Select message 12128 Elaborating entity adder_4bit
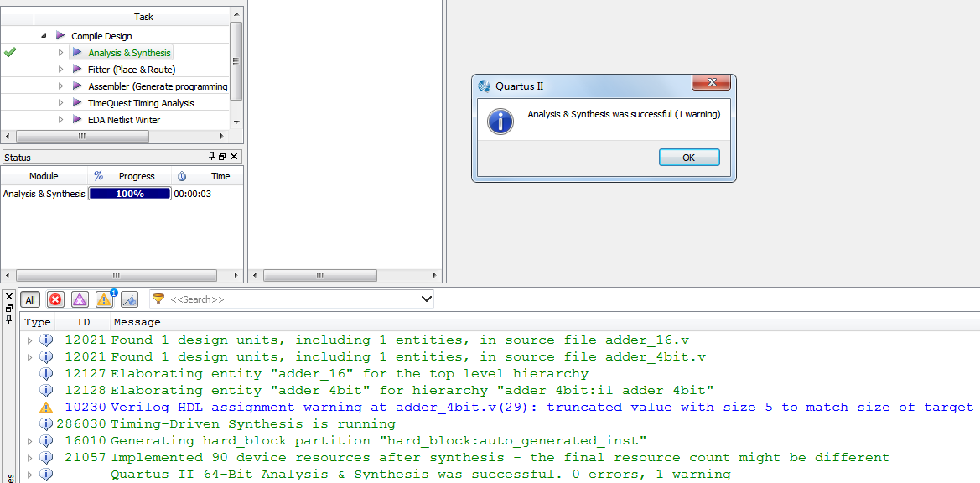Screen dimensions: 980x483 [x=412, y=391]
